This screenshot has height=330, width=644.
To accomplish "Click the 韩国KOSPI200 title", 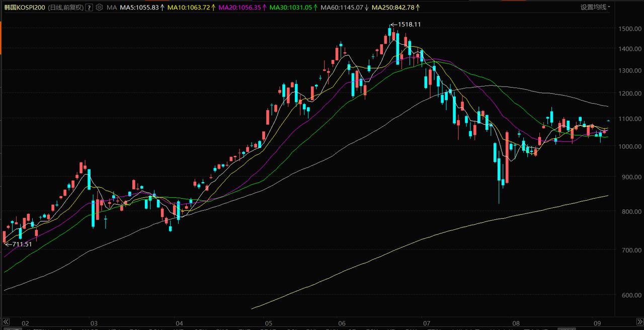I will 25,8.
